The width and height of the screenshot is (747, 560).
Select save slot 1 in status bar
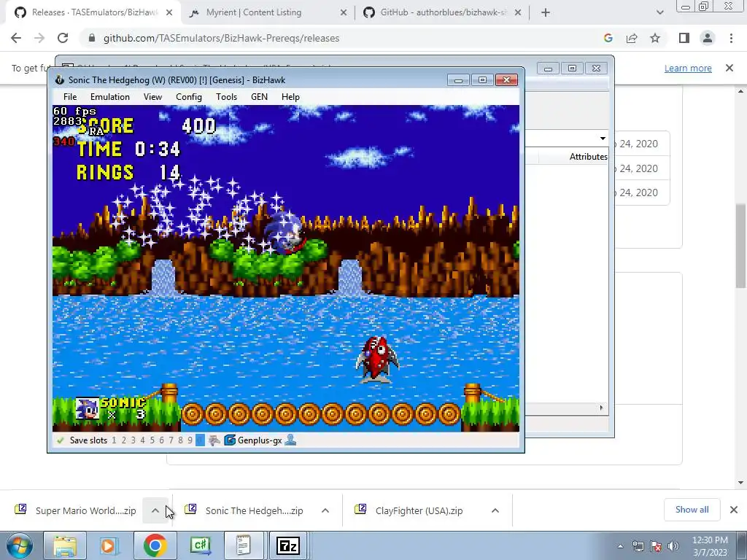(x=114, y=440)
